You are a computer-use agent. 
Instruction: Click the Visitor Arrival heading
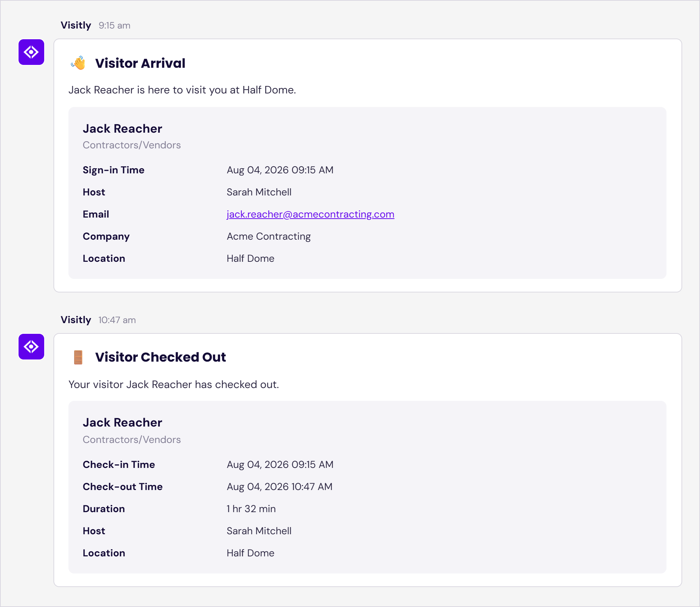click(140, 63)
